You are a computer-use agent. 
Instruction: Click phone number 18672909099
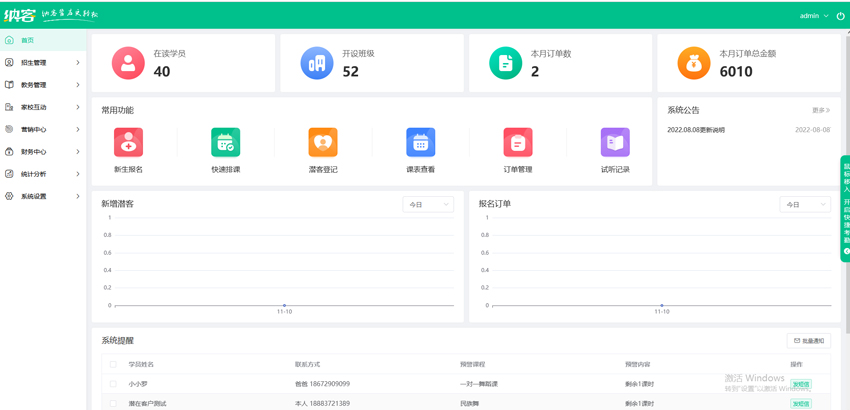pyautogui.click(x=330, y=384)
